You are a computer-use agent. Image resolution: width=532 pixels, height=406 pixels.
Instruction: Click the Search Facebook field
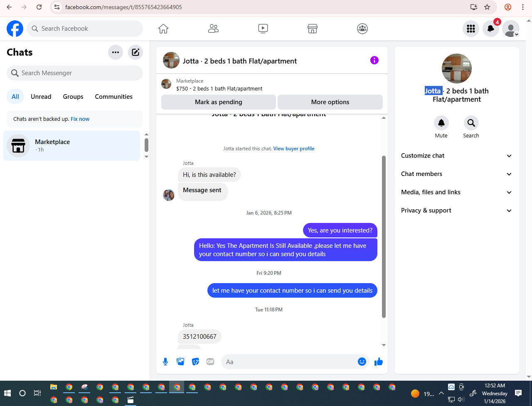click(85, 29)
